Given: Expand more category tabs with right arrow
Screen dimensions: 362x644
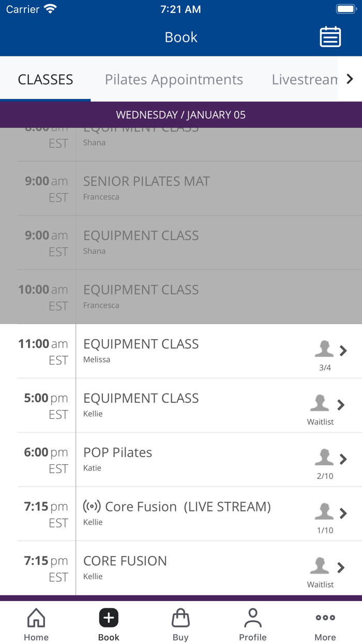Looking at the screenshot, I should (350, 79).
